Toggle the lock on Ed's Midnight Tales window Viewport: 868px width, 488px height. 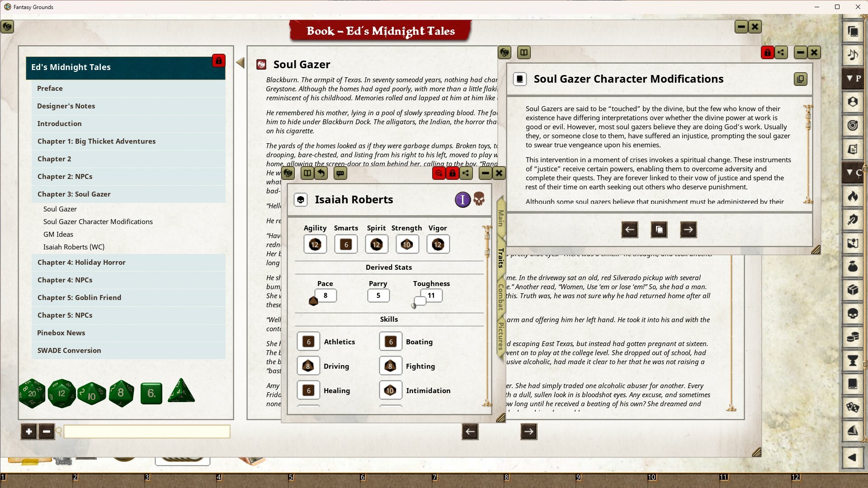tap(219, 61)
